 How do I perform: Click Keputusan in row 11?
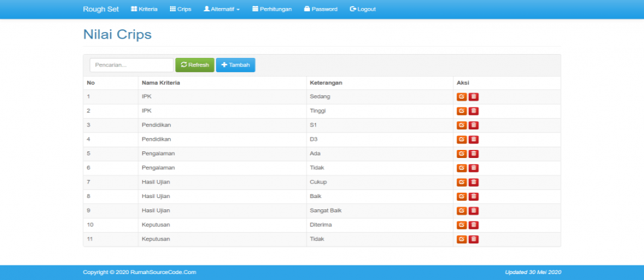(x=155, y=239)
